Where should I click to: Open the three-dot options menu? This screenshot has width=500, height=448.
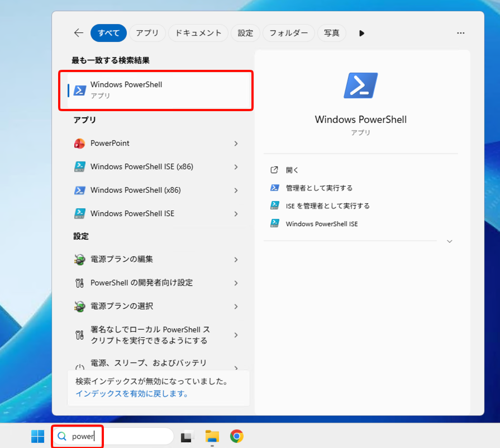pyautogui.click(x=460, y=33)
